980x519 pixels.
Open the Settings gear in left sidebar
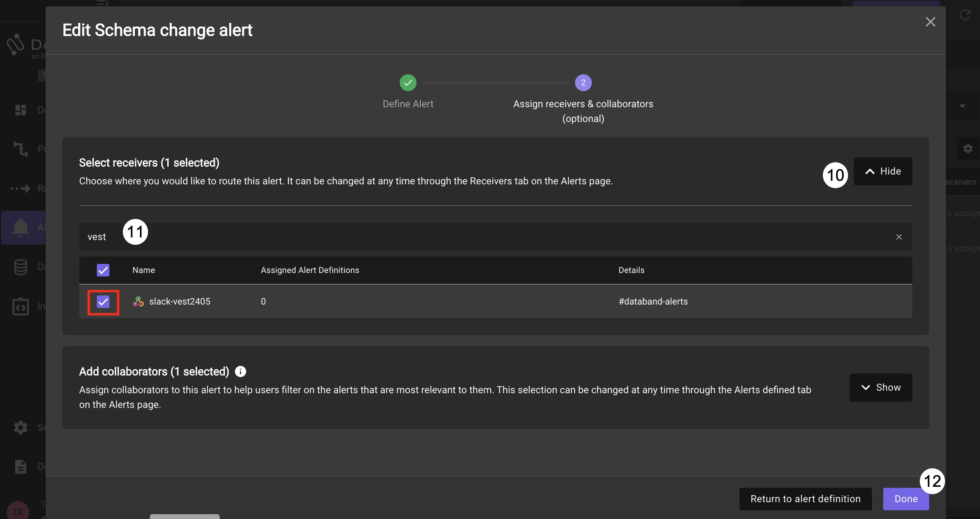pyautogui.click(x=21, y=427)
